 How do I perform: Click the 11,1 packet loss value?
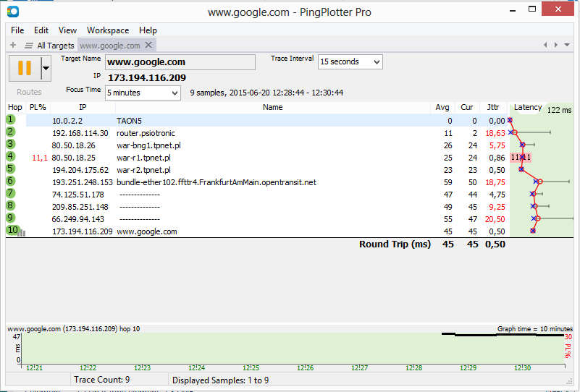coord(40,158)
